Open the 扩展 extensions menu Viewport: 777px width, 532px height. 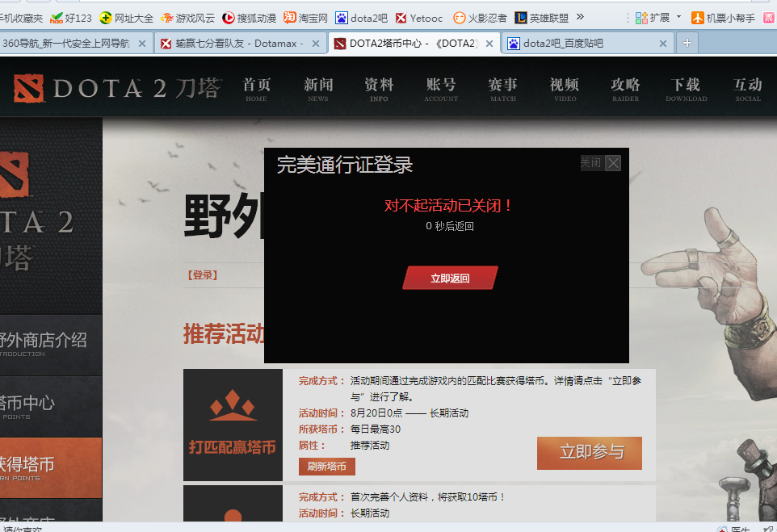pos(658,19)
